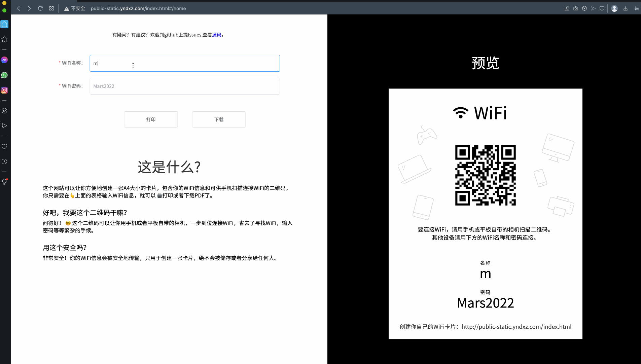This screenshot has height=364, width=641.
Task: Open WhatsApp from the sidebar
Action: click(4, 75)
